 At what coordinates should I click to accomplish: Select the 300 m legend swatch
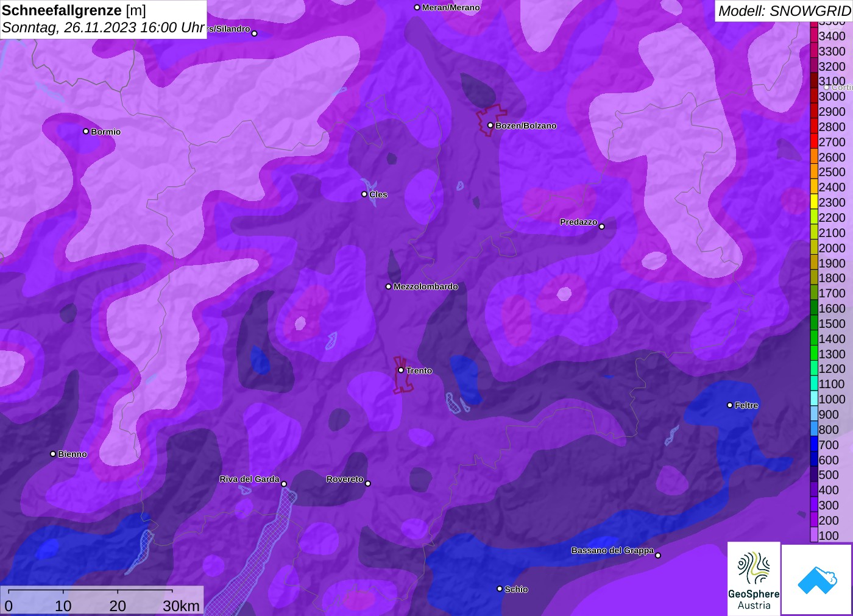(x=813, y=504)
